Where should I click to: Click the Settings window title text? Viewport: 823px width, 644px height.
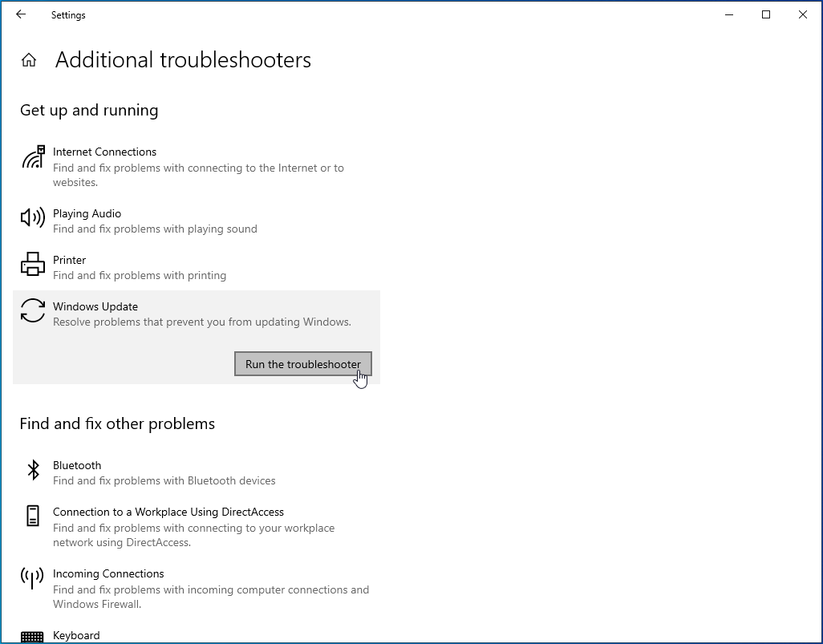click(x=68, y=15)
